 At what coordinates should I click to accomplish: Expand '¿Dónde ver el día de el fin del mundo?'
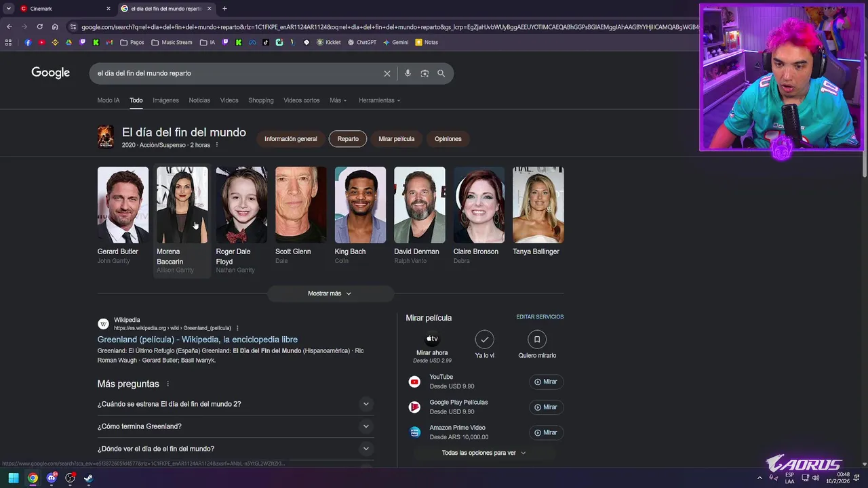[235, 449]
